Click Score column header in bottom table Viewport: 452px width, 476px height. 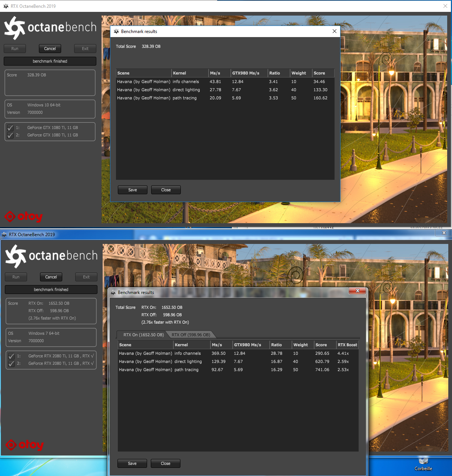pyautogui.click(x=325, y=345)
